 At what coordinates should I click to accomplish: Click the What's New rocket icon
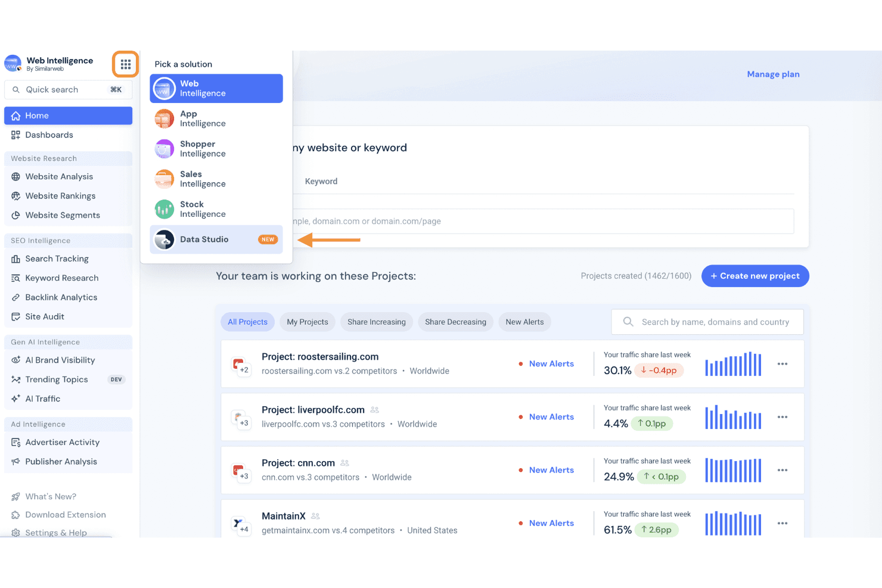click(x=16, y=497)
